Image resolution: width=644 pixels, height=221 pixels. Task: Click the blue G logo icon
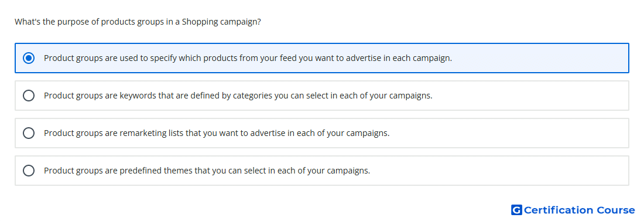point(516,210)
